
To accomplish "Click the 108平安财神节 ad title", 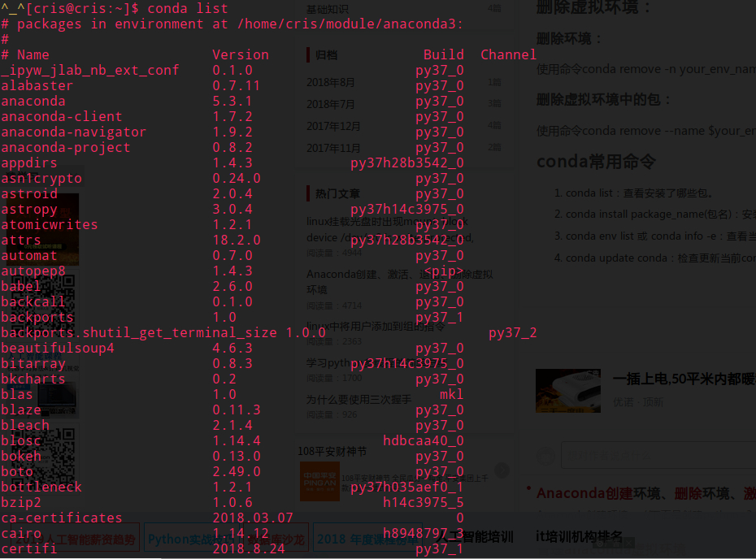I will pos(332,452).
